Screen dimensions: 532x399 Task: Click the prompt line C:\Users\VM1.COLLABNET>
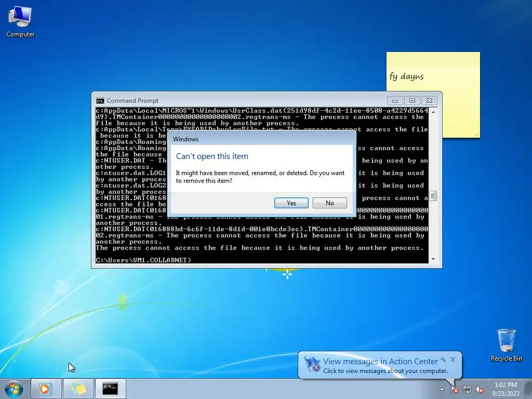(x=143, y=260)
